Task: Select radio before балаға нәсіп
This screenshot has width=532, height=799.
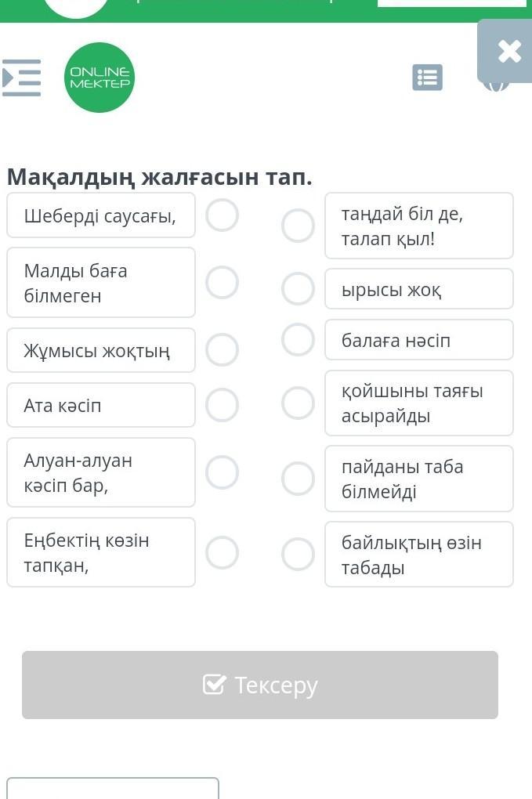Action: [298, 339]
